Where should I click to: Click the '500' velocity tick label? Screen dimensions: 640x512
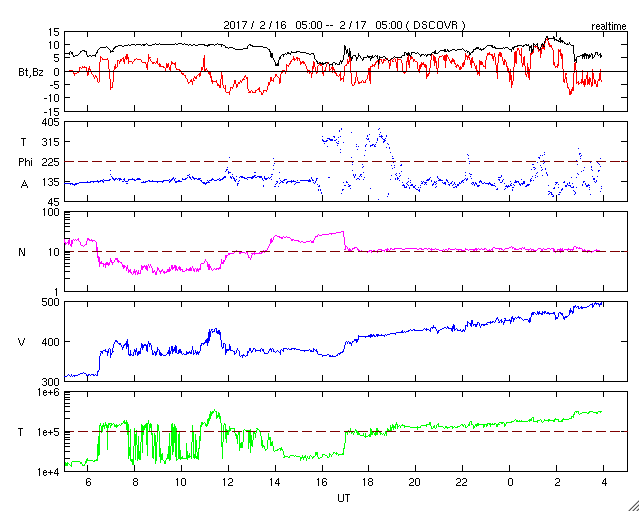(51, 302)
